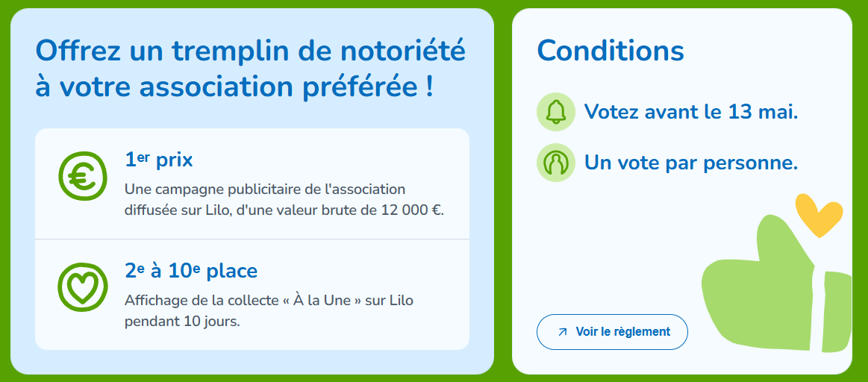The width and height of the screenshot is (868, 382).
Task: Click the arrow icon inside the règlement button
Action: [x=562, y=332]
